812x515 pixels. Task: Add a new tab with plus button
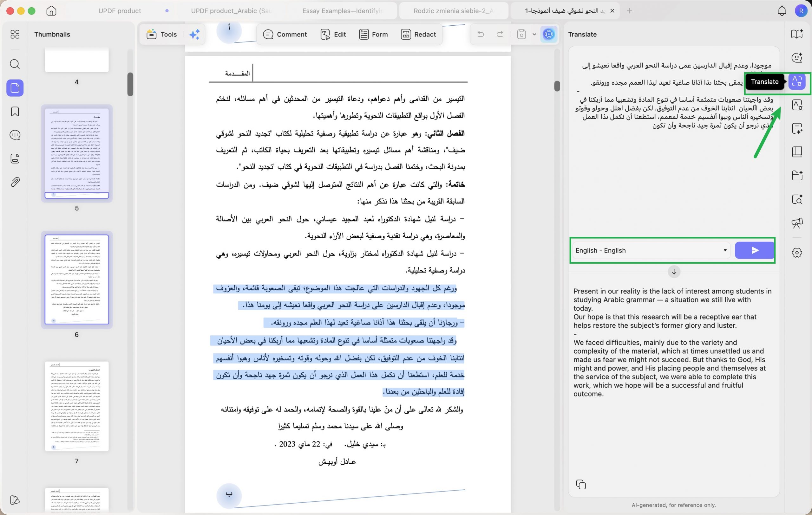click(x=629, y=11)
